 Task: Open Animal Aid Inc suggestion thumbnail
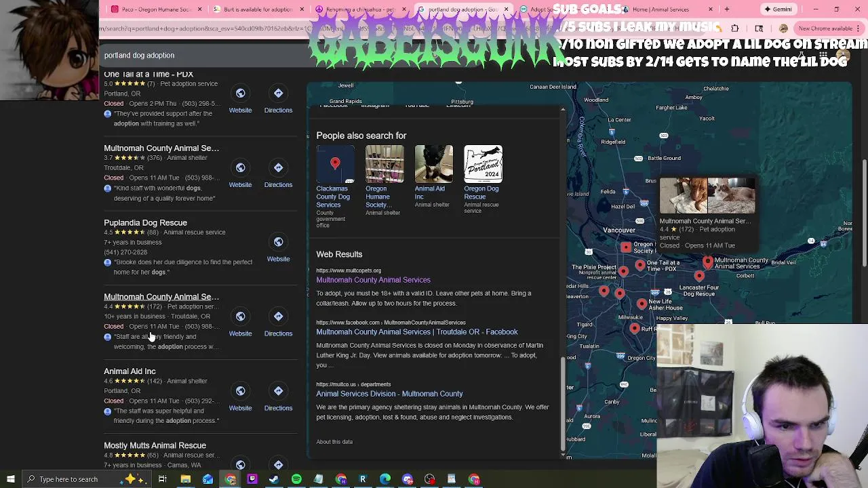(x=433, y=164)
